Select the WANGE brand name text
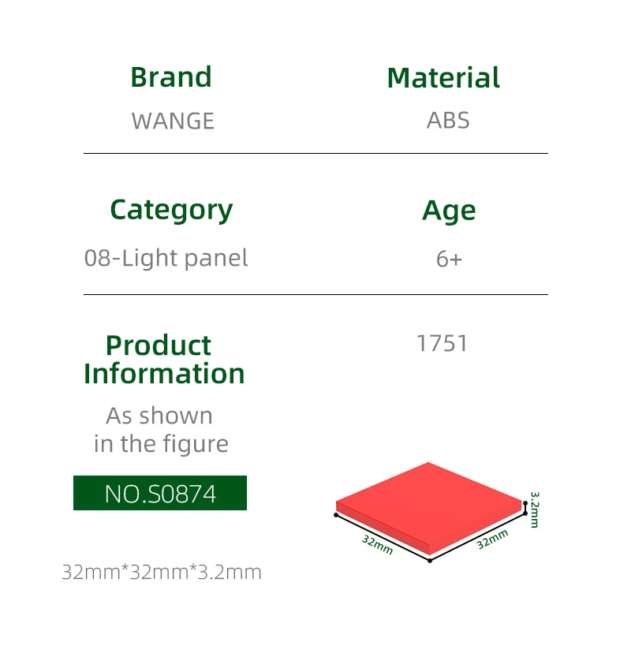This screenshot has height=672, width=631. click(173, 121)
